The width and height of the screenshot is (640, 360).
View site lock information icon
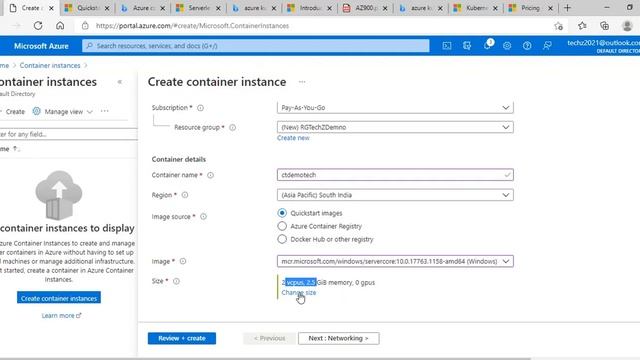point(85,26)
